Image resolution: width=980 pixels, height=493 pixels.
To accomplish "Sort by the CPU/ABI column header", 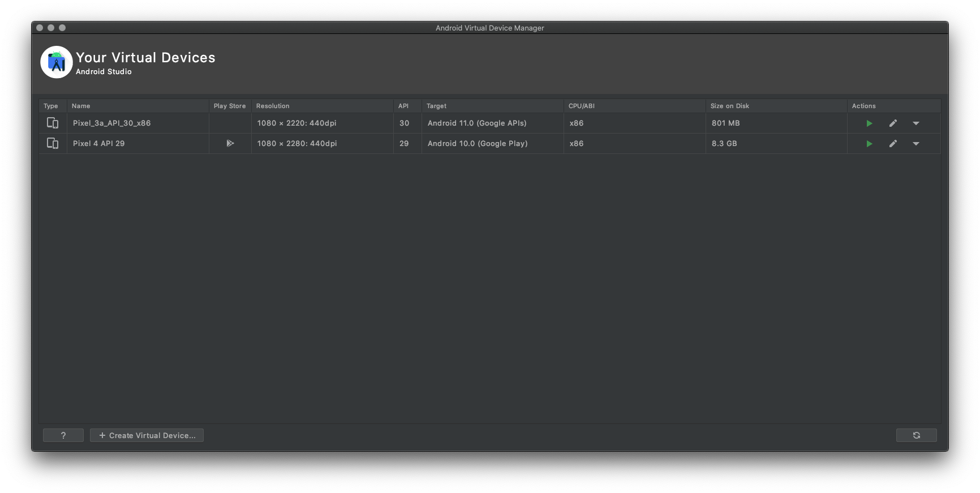I will [x=635, y=106].
